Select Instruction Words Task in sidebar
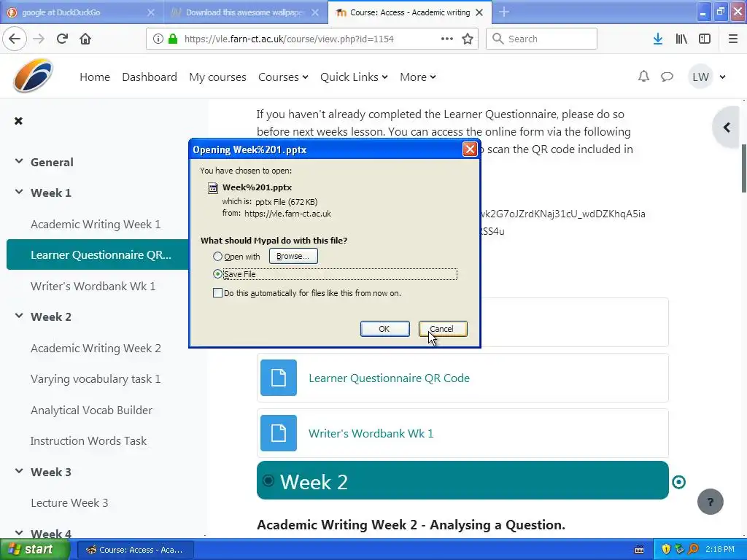The width and height of the screenshot is (747, 560). [88, 441]
